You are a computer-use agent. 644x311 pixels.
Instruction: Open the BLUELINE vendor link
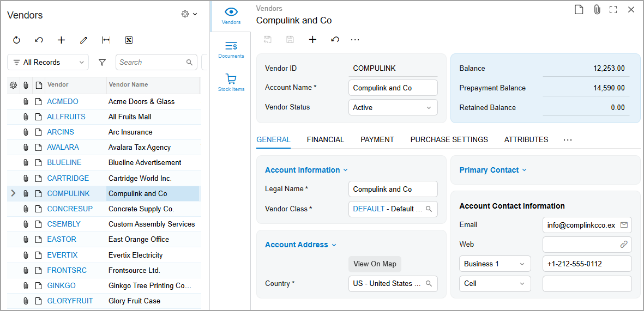64,163
